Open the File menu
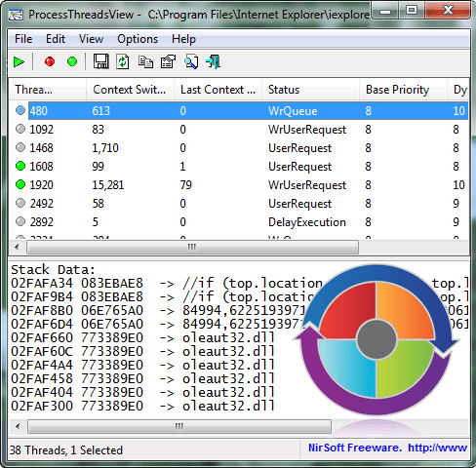This screenshot has height=468, width=476. 23,39
